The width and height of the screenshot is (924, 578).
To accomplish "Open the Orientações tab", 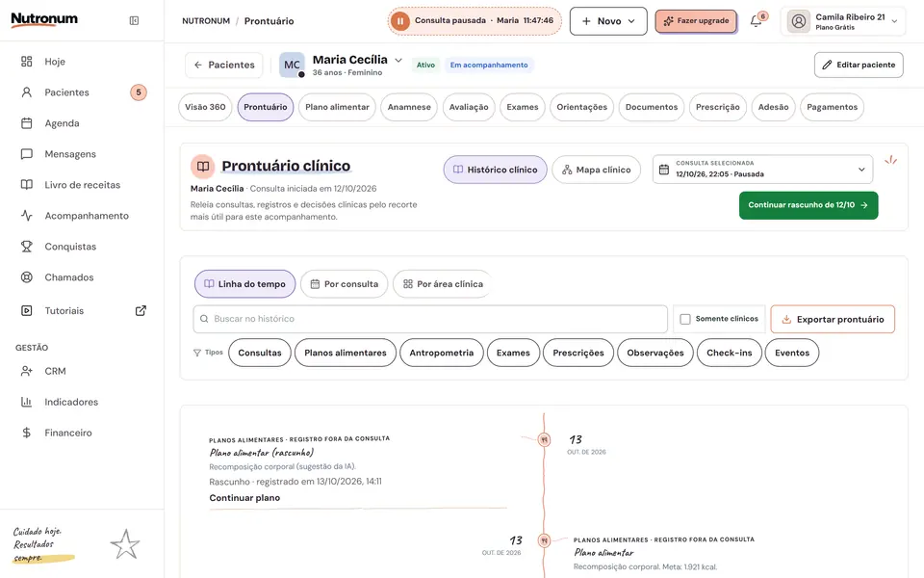I will [x=581, y=107].
